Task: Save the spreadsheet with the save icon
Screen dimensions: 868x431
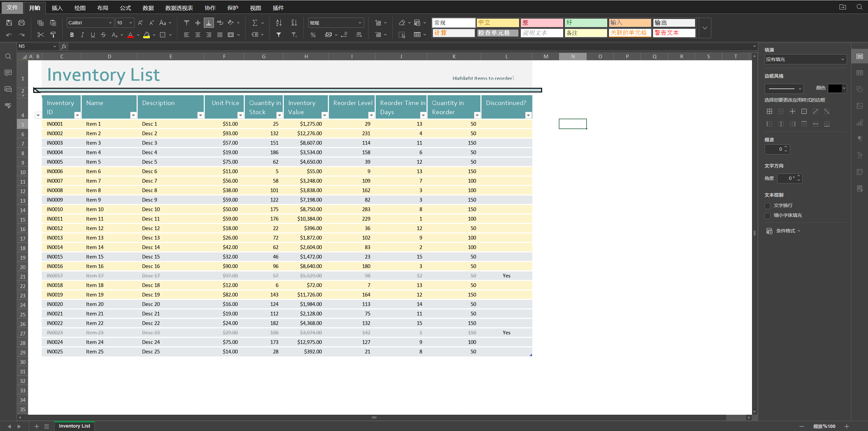Action: pyautogui.click(x=9, y=23)
